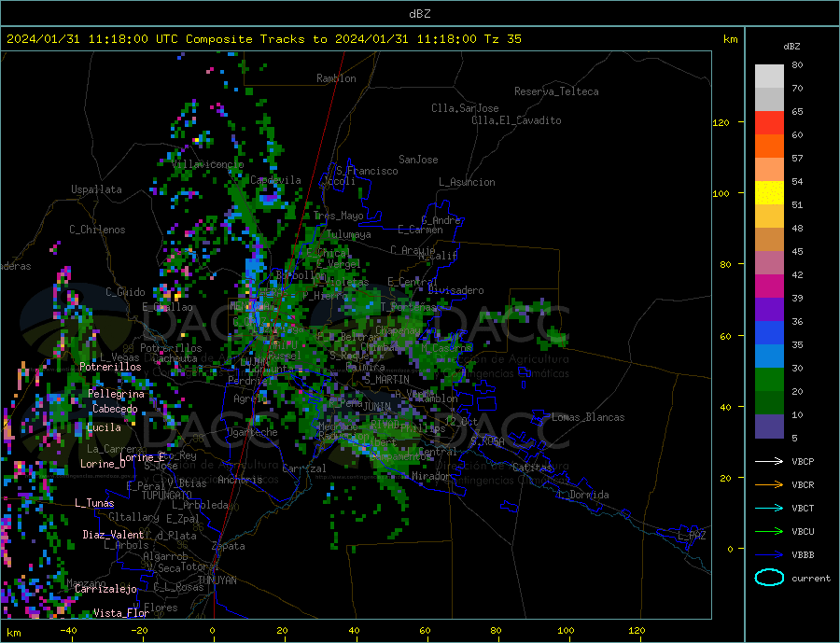Click the JUNIN map label
The image size is (840, 643).
[x=377, y=407]
